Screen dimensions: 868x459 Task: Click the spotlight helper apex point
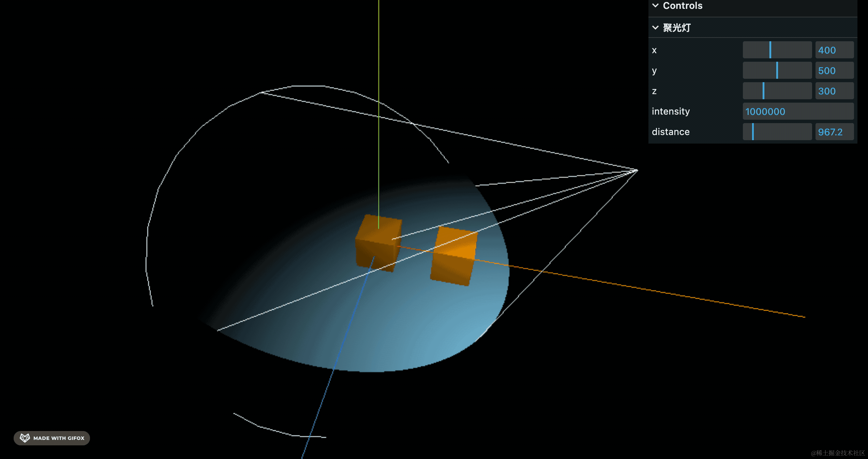click(637, 170)
